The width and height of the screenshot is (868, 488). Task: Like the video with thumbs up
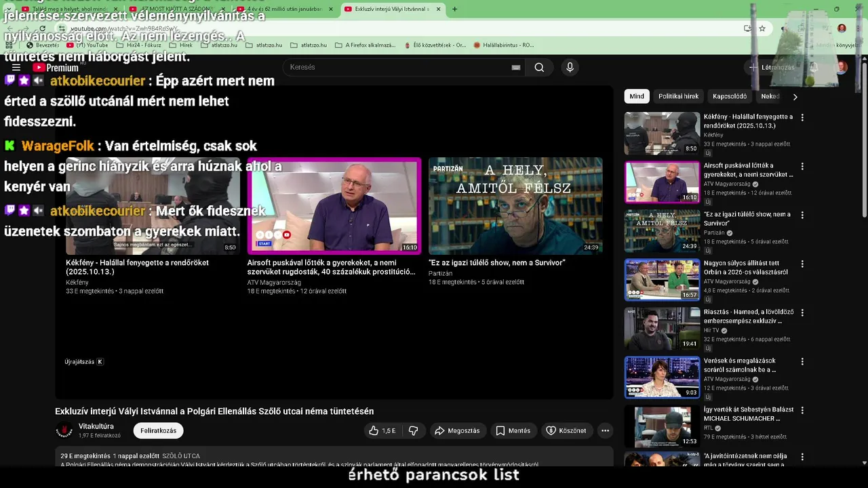[382, 430]
